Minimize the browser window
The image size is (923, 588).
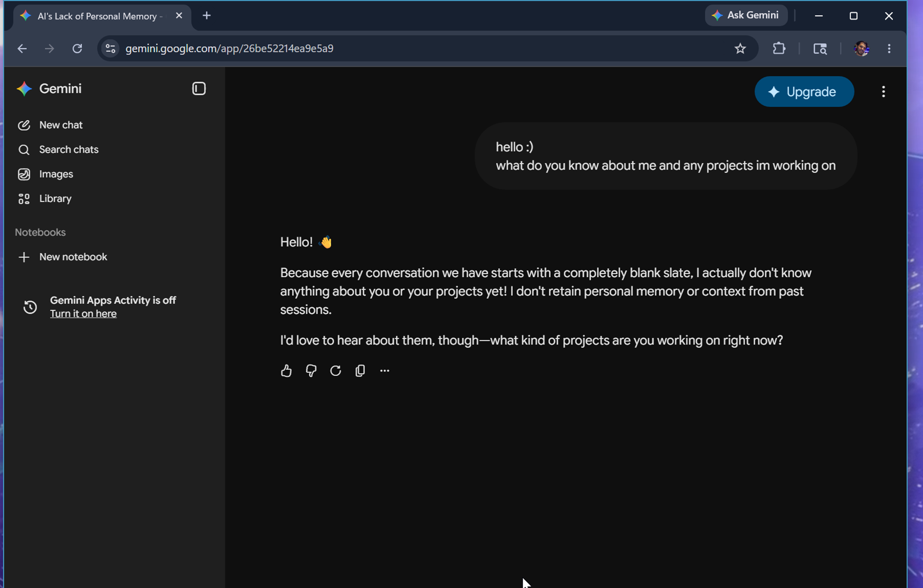(x=819, y=16)
